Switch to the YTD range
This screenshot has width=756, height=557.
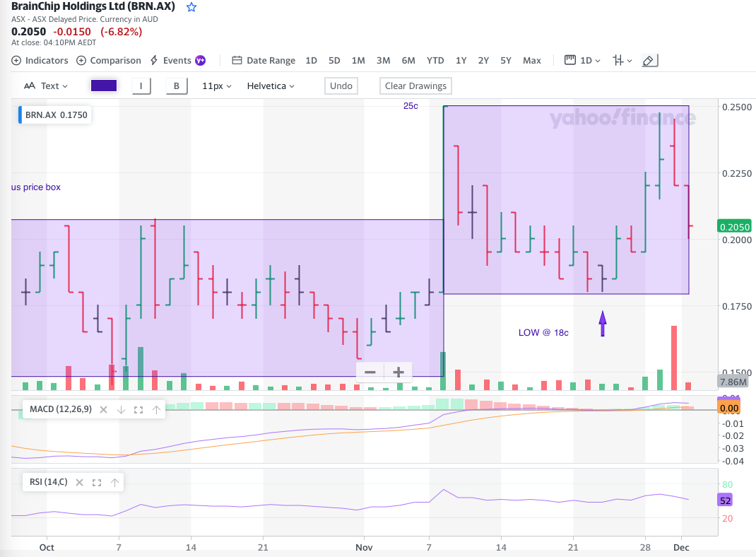[435, 61]
